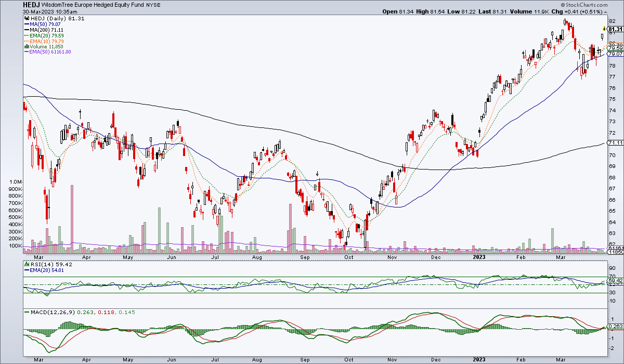
Task: Click the 30-Mar-2023 10:35am timestamp
Action: (50, 11)
